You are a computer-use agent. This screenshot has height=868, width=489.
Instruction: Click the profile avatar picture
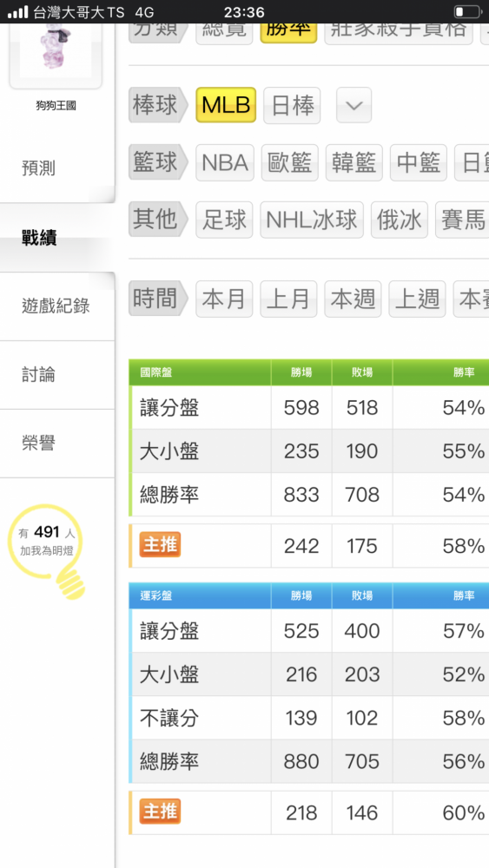(56, 54)
